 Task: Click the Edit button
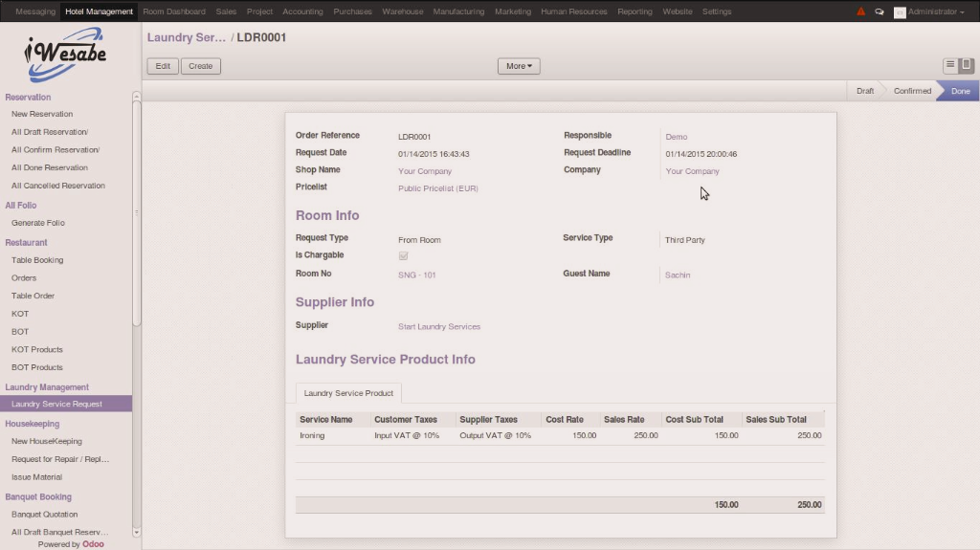(x=163, y=66)
